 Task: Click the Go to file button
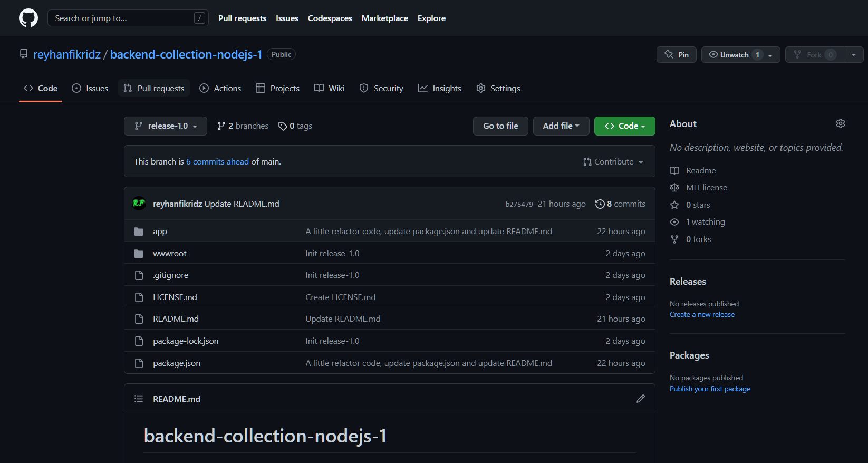coord(500,126)
